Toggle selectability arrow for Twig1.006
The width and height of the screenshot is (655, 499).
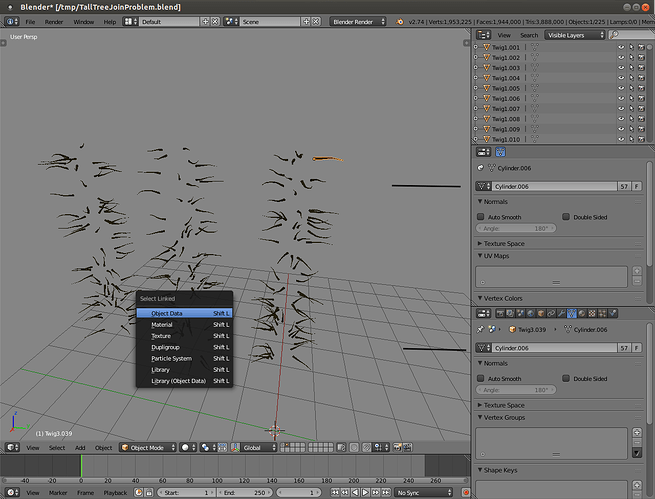pos(631,98)
